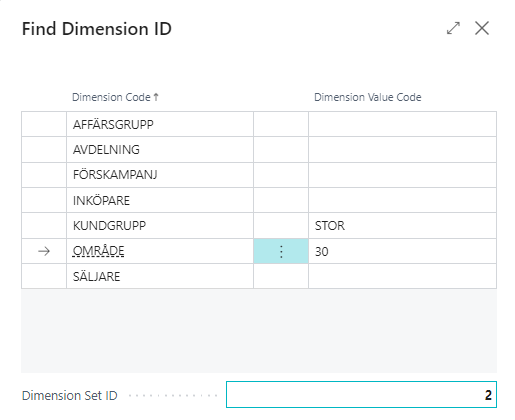Select the AVDELNING dimension code cell
Image resolution: width=515 pixels, height=420 pixels.
pyautogui.click(x=160, y=150)
